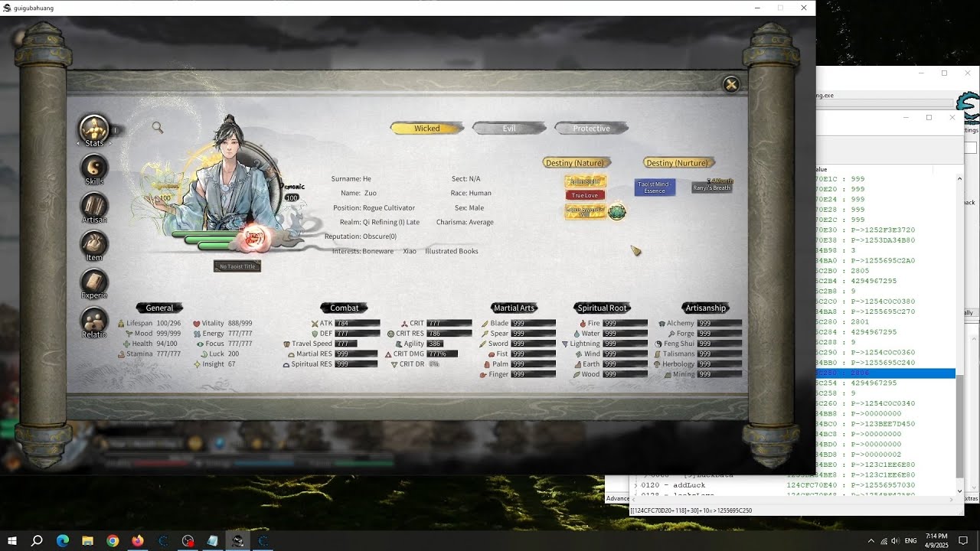980x551 pixels.
Task: Click the General section header
Action: click(x=159, y=308)
